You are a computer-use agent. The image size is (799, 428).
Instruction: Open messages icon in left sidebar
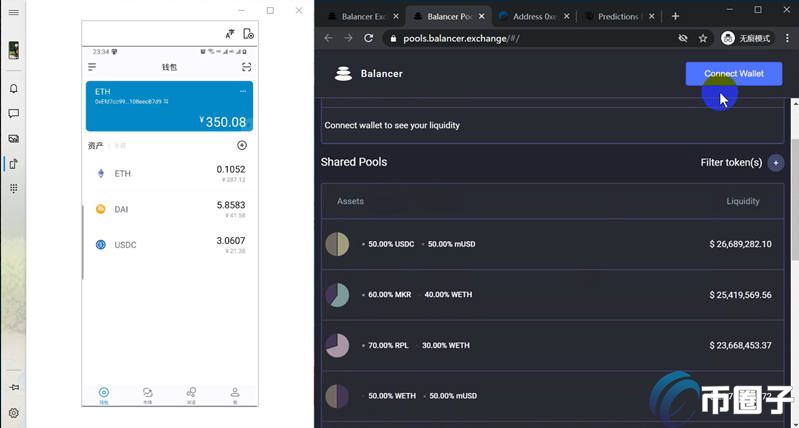pyautogui.click(x=14, y=114)
